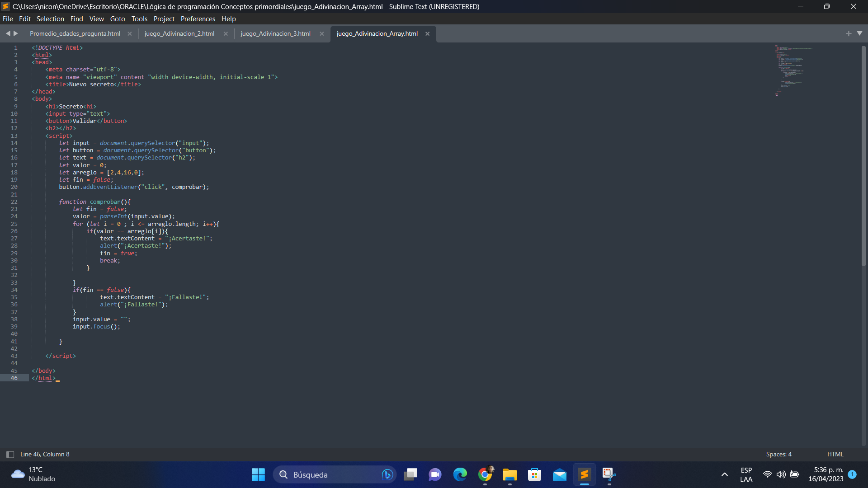The image size is (868, 488).
Task: Click the Sublime Text taskbar icon
Action: 585,475
